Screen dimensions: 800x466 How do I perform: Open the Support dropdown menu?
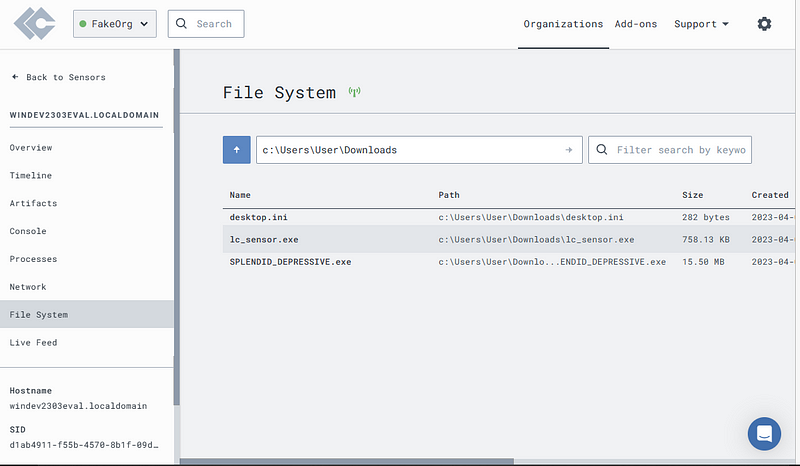click(701, 24)
